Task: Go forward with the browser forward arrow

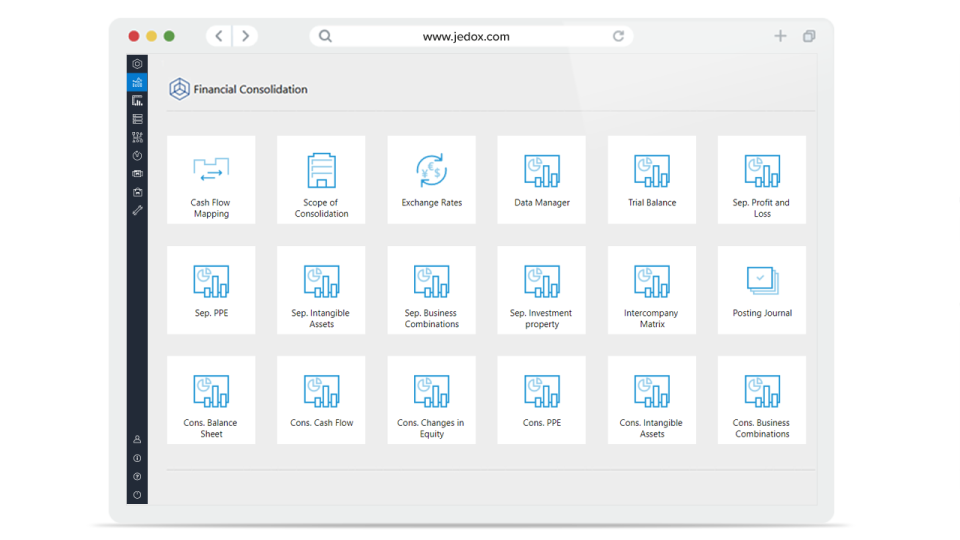Action: tap(245, 36)
